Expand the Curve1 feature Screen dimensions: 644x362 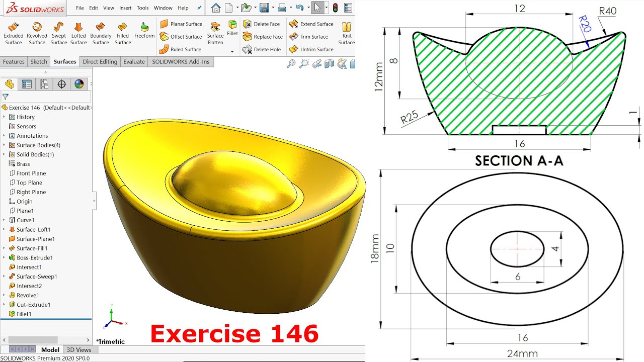[4, 220]
